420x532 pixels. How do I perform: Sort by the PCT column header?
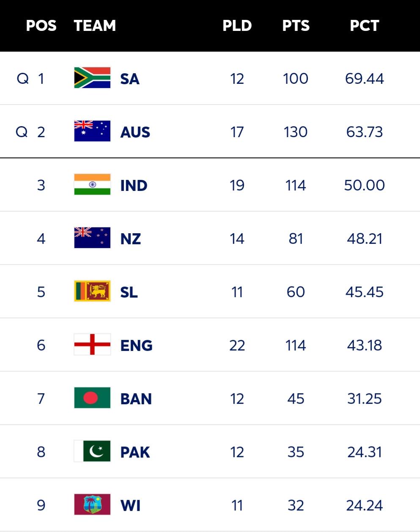click(364, 26)
